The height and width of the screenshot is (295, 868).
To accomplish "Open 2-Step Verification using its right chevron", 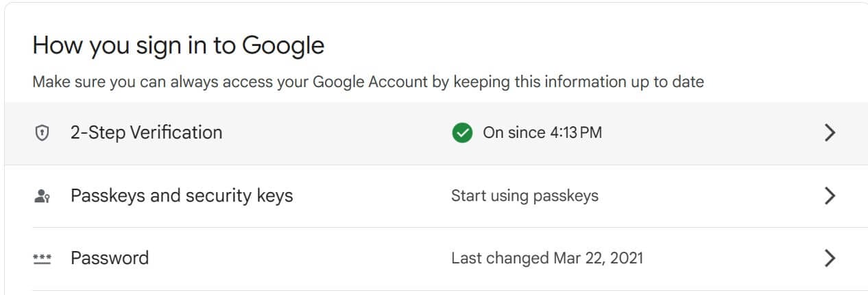I will coord(830,133).
